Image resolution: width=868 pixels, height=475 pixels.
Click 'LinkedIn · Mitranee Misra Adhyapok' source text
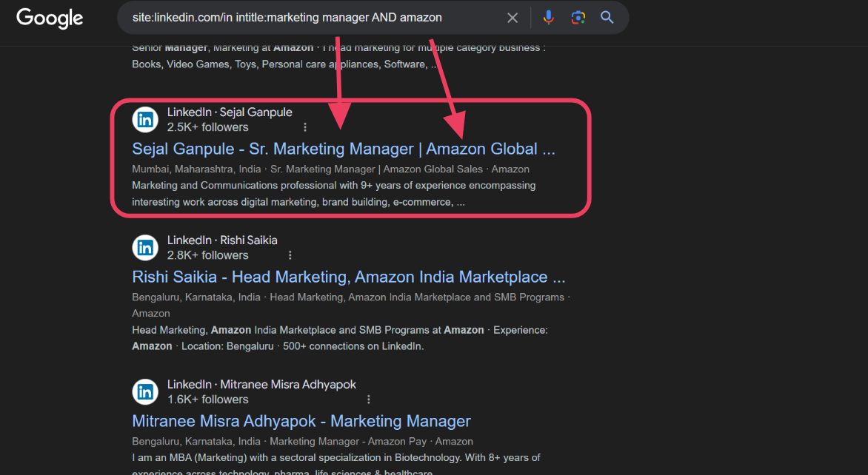point(262,385)
